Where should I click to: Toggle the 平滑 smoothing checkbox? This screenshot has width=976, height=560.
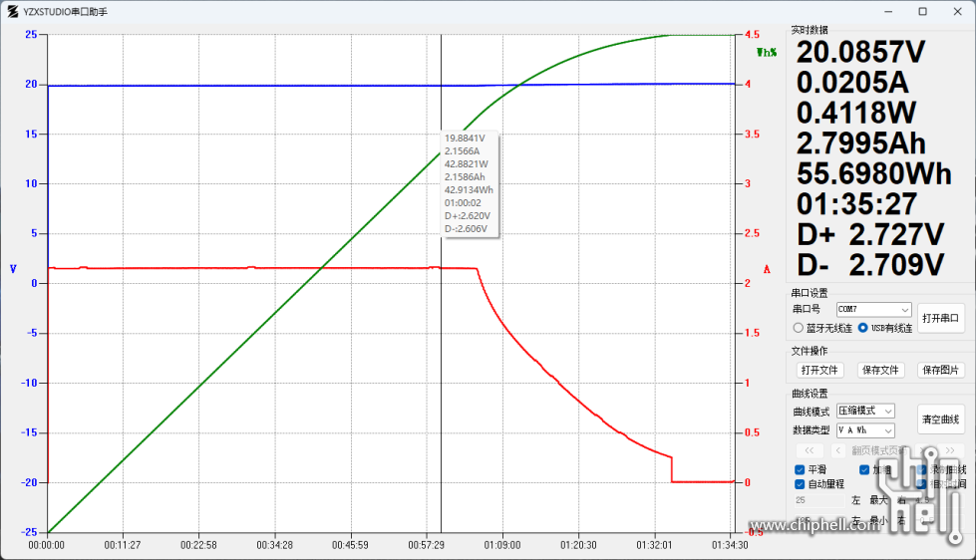(801, 470)
